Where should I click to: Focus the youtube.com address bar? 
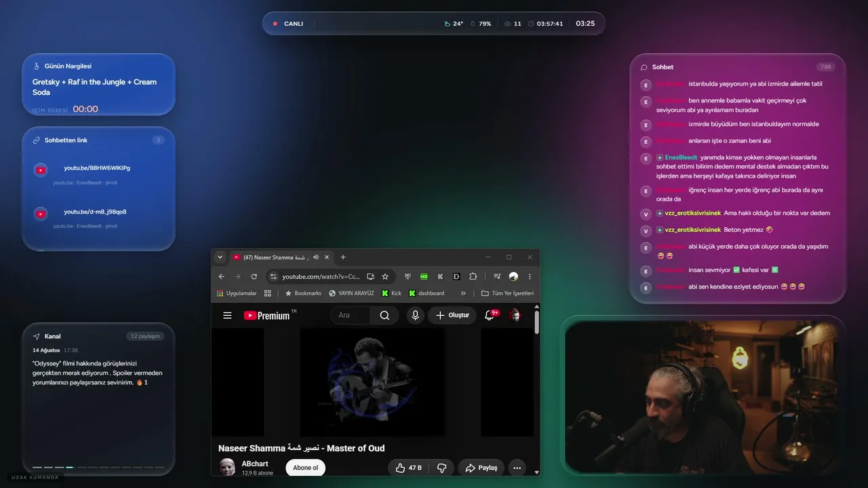point(321,277)
